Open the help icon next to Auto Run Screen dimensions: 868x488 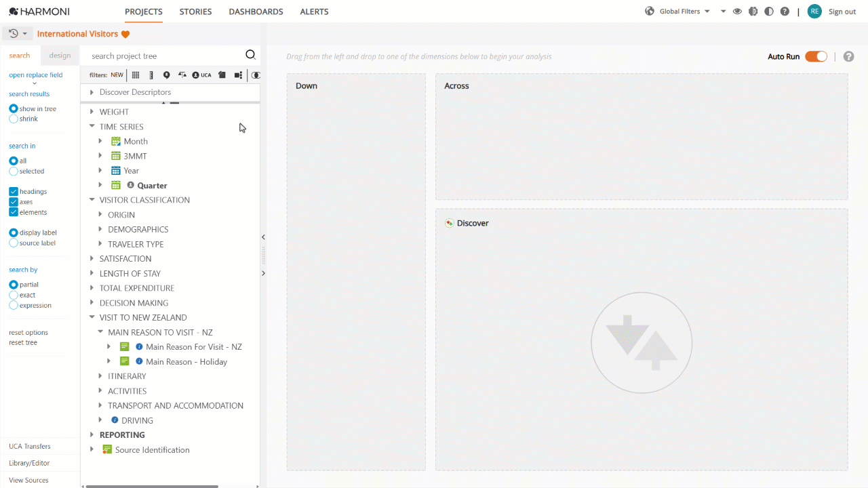(x=848, y=57)
